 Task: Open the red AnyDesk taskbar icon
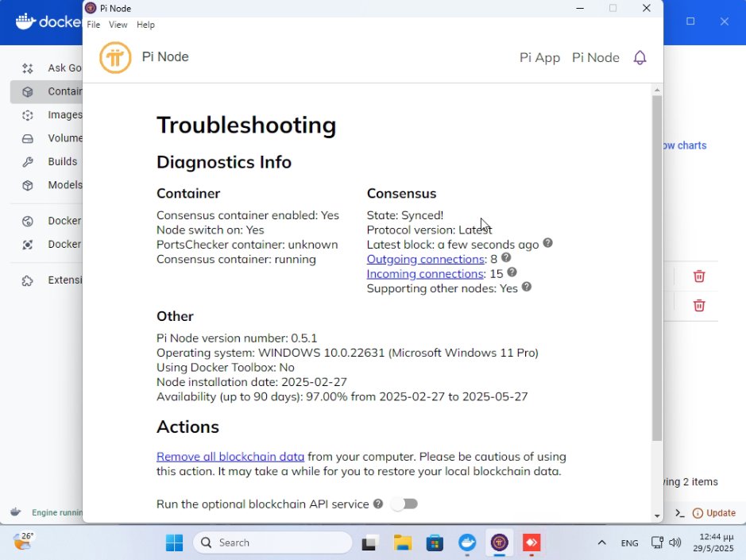pyautogui.click(x=531, y=543)
